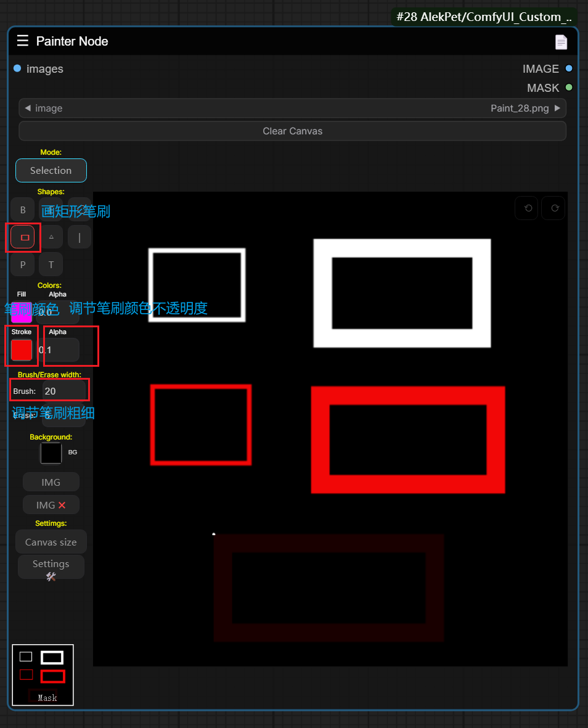Select the rectangle shape tool
Screen dimensions: 588x728
(x=23, y=237)
